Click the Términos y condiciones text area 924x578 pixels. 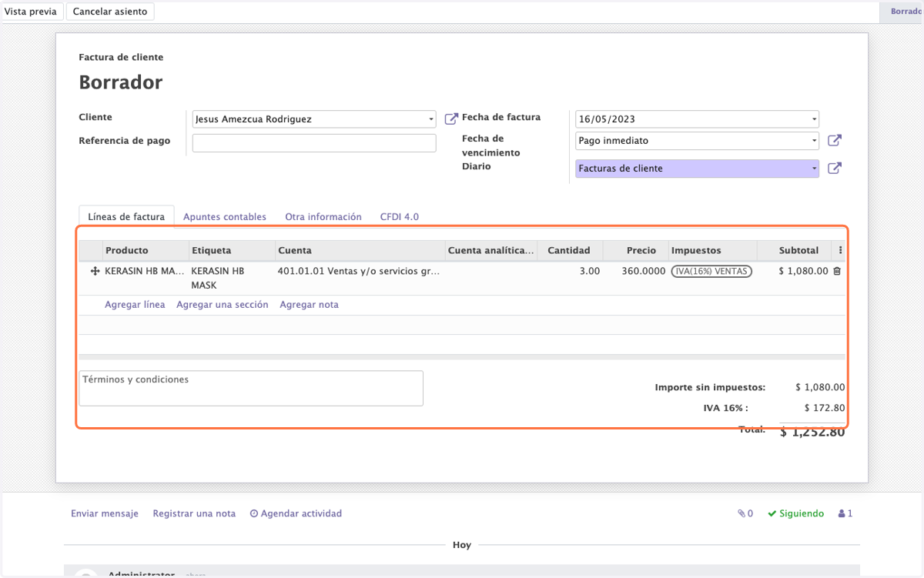pyautogui.click(x=251, y=388)
